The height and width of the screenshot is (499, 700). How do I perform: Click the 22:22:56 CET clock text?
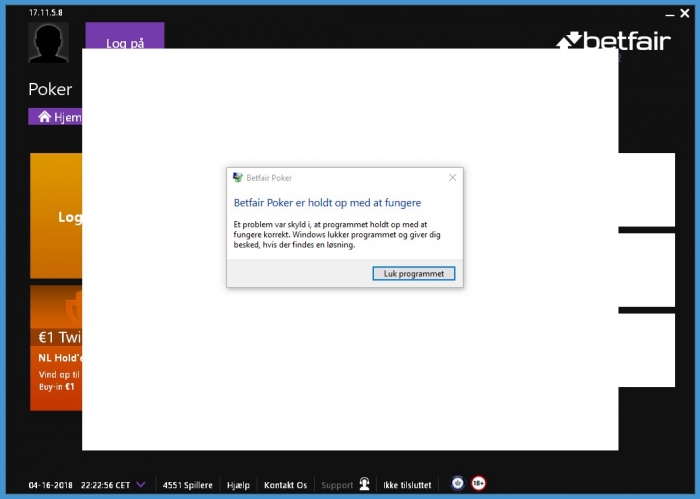(x=105, y=485)
